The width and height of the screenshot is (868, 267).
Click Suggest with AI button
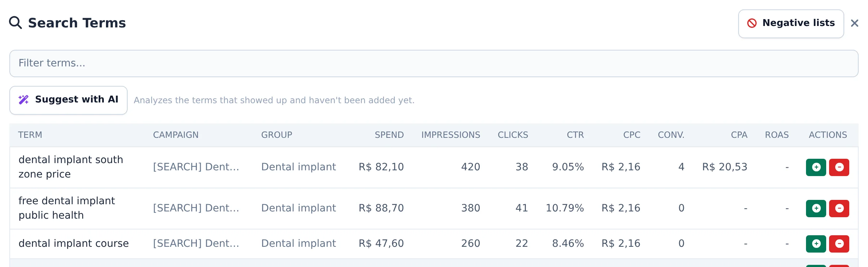[x=68, y=100]
